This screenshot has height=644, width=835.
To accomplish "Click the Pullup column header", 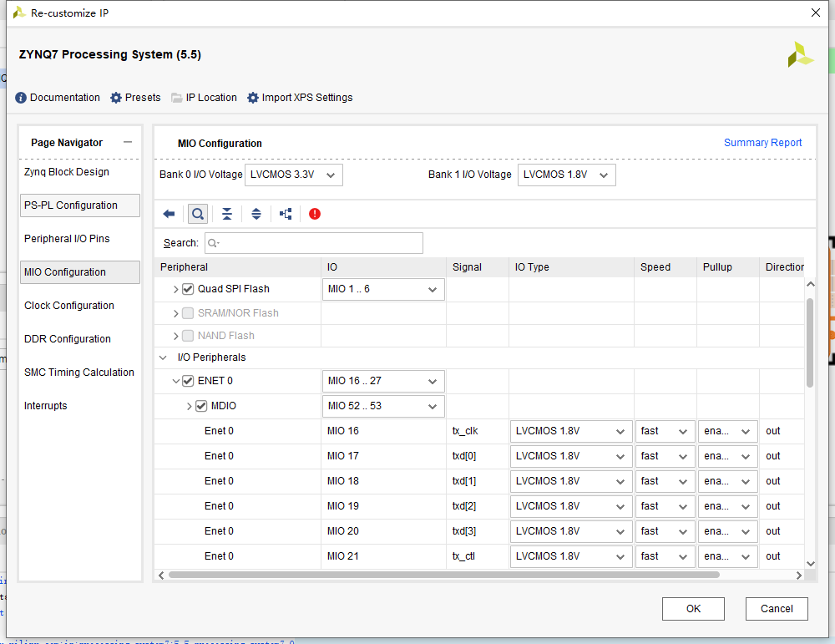I will coord(727,267).
